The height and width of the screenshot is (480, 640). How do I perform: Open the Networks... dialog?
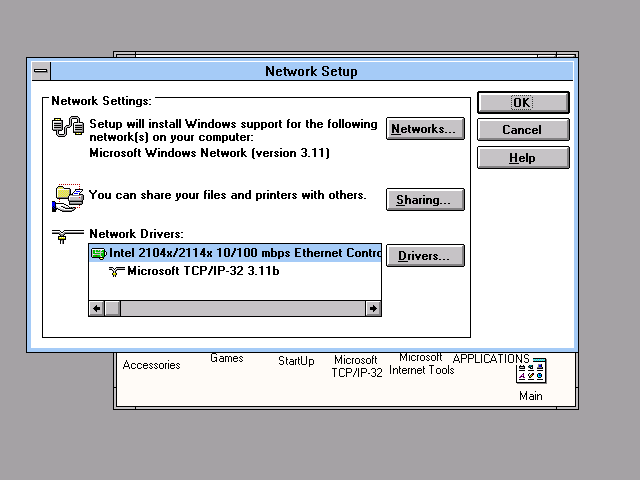click(425, 129)
